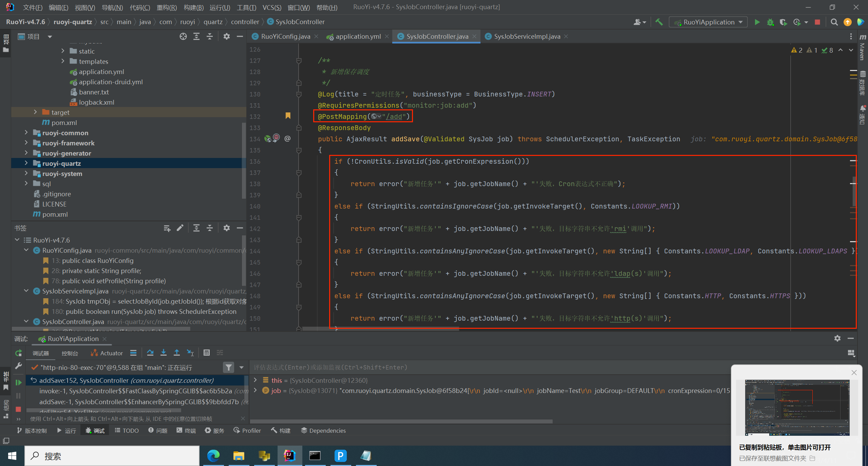Switch to 控制台 console tab

70,353
